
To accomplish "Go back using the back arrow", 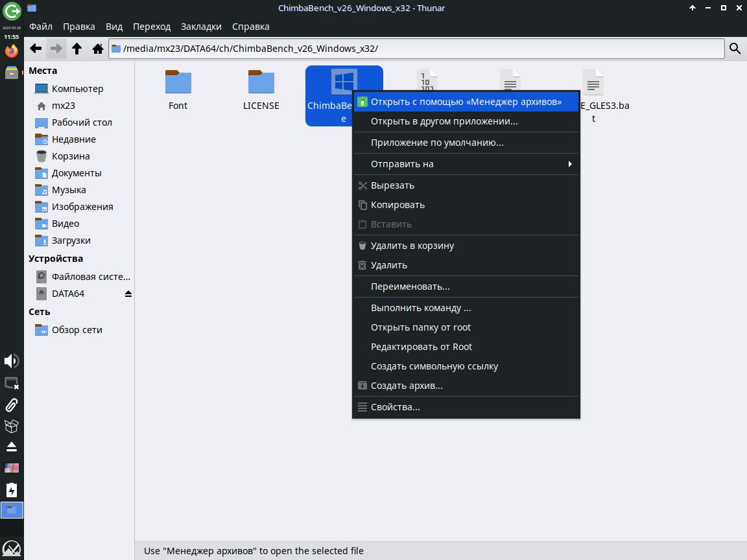I will tap(36, 49).
